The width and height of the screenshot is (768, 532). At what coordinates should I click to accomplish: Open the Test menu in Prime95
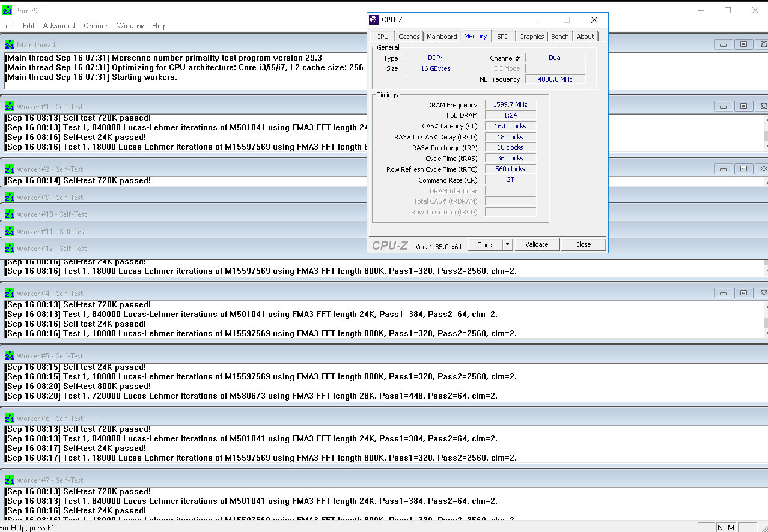click(x=8, y=26)
